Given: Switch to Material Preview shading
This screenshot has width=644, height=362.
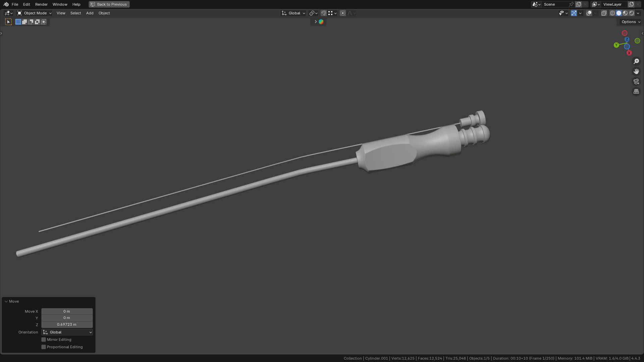Looking at the screenshot, I should click(625, 13).
